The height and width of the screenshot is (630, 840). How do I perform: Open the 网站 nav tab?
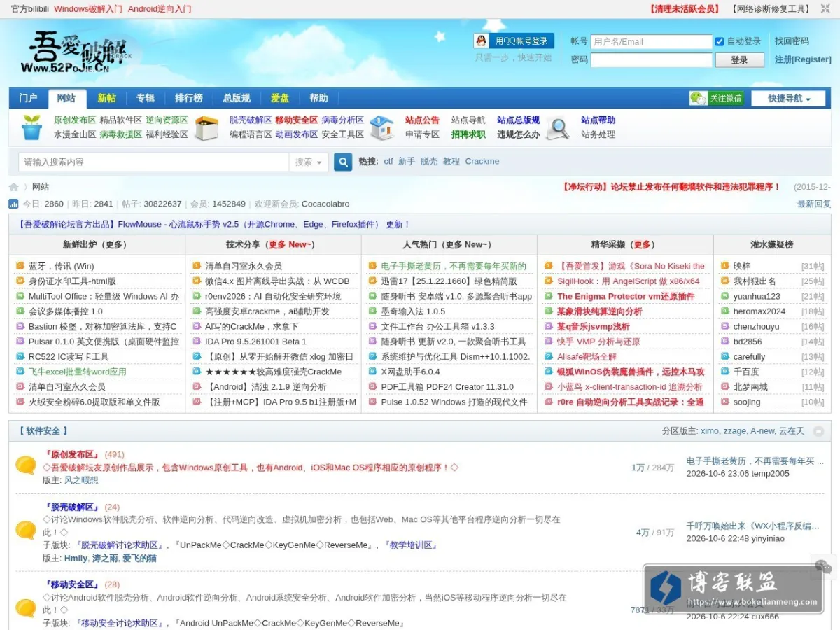click(66, 98)
